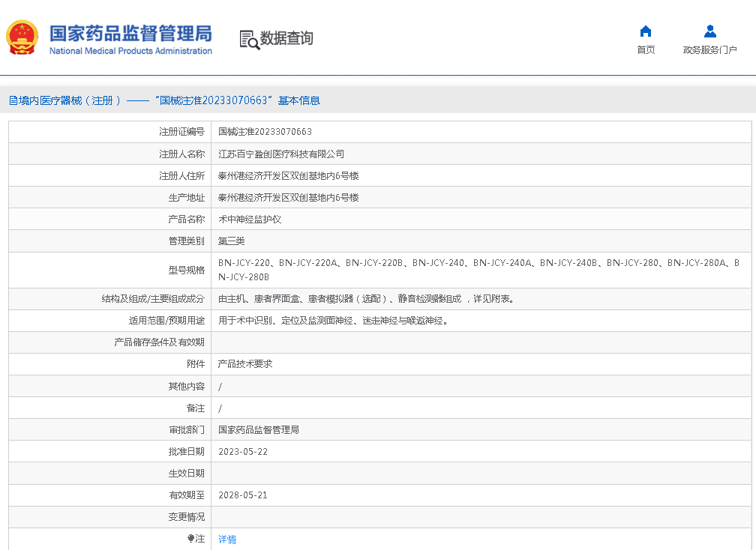756x550 pixels.
Task: Open the 政务服务门户 text label
Action: [x=709, y=50]
